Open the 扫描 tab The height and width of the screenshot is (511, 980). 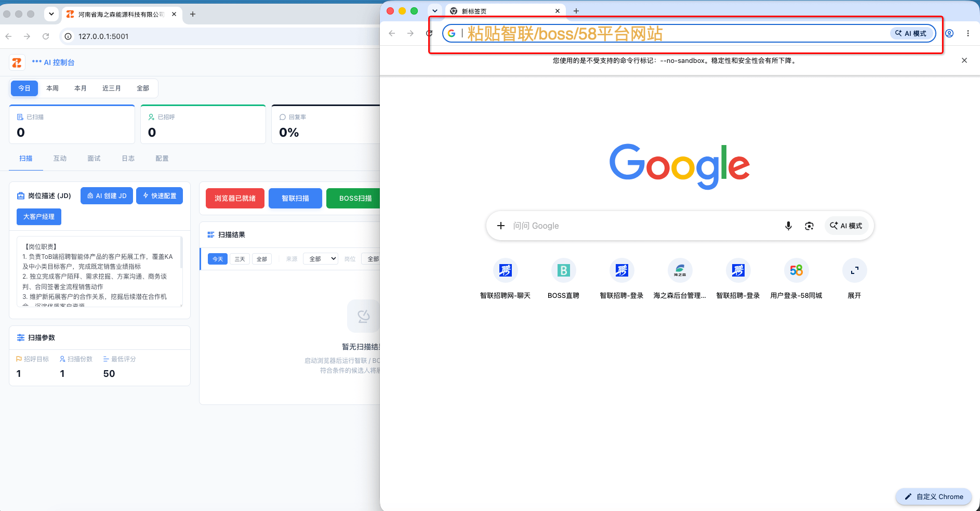26,159
